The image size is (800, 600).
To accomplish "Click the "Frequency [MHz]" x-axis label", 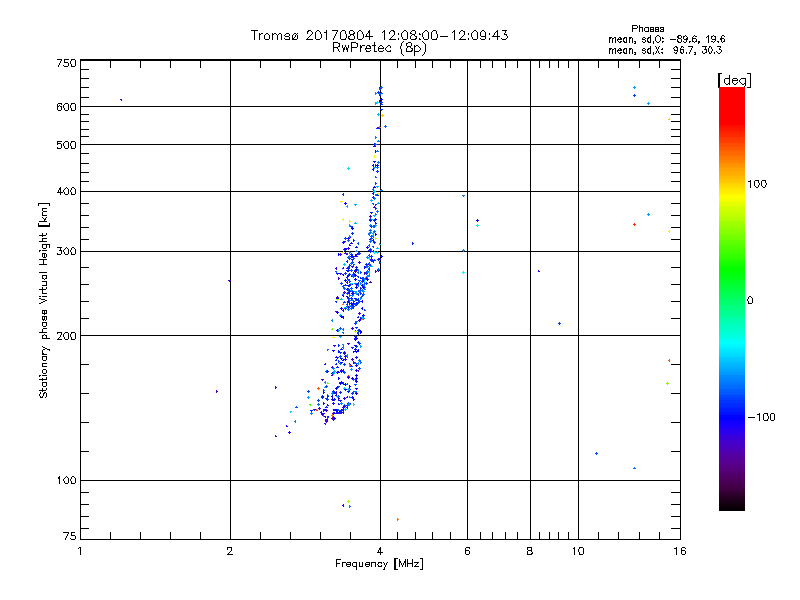I will pyautogui.click(x=379, y=564).
